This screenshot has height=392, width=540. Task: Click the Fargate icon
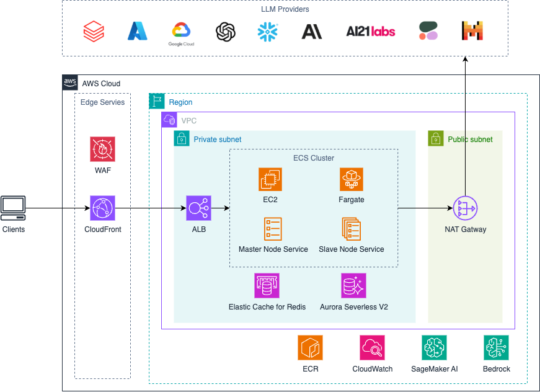(352, 179)
